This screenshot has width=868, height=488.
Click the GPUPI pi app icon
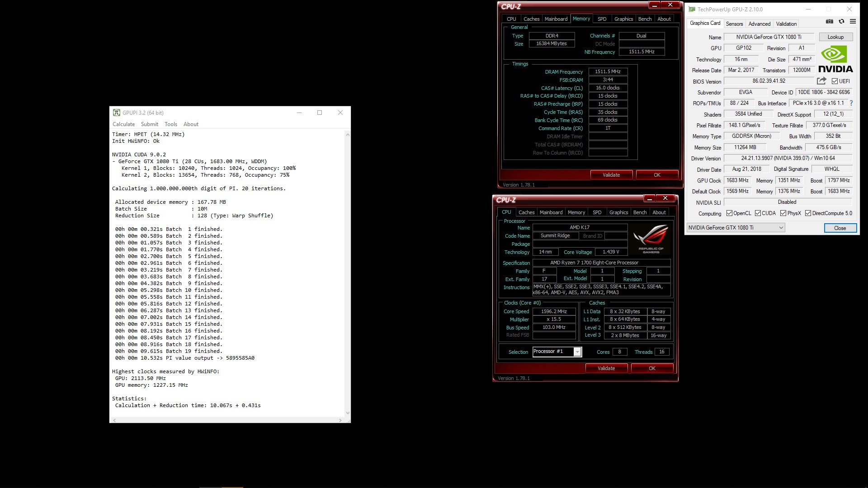pyautogui.click(x=116, y=113)
